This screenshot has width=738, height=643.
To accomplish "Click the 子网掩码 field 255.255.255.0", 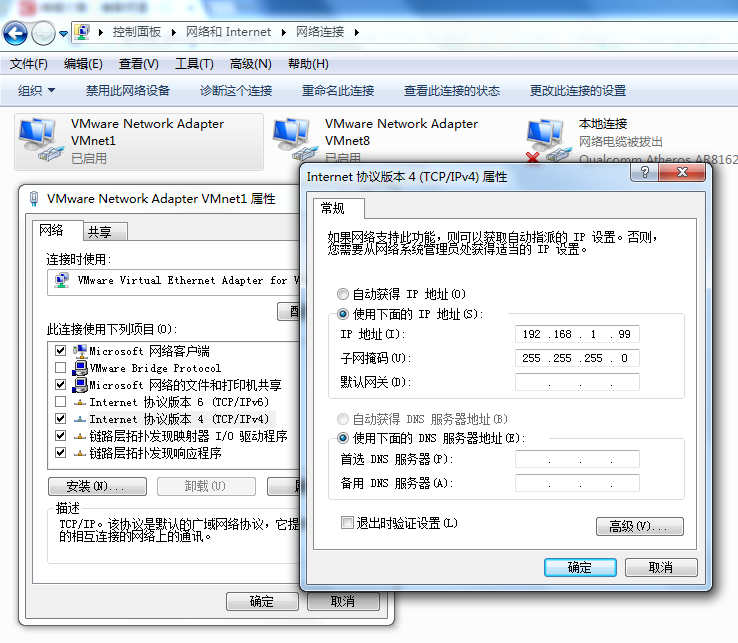I will (x=577, y=358).
